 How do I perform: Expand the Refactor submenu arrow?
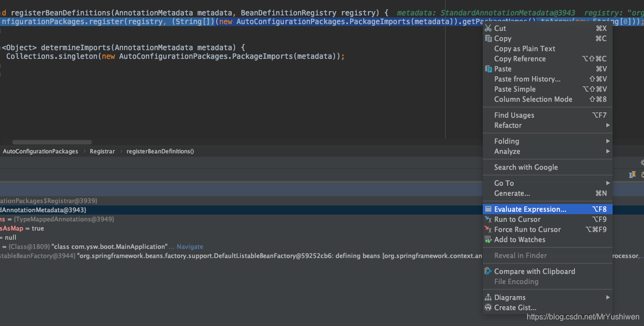[x=608, y=125]
